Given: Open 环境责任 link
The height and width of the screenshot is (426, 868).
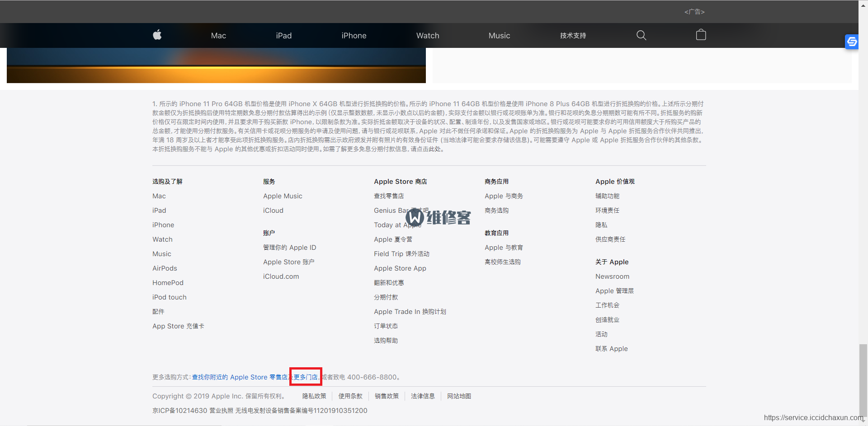Looking at the screenshot, I should click(x=607, y=211).
